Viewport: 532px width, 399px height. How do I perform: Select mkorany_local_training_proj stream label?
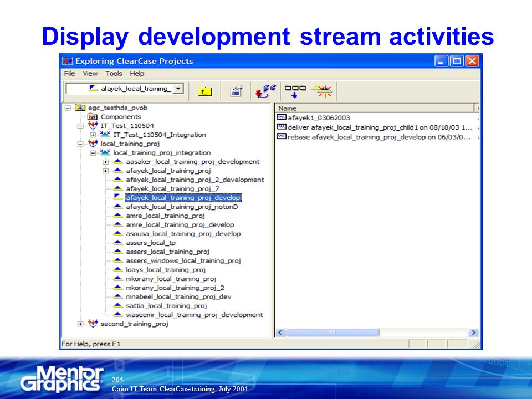(171, 279)
